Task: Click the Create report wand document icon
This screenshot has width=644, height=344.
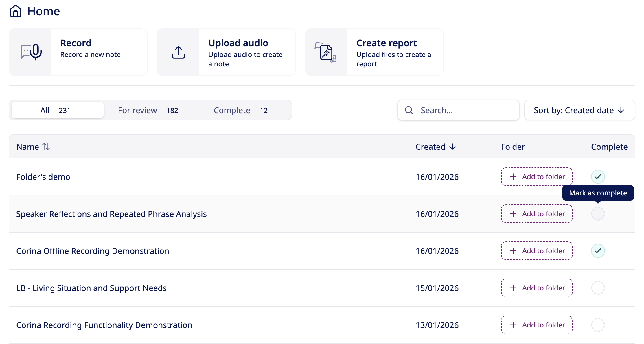Action: tap(326, 52)
